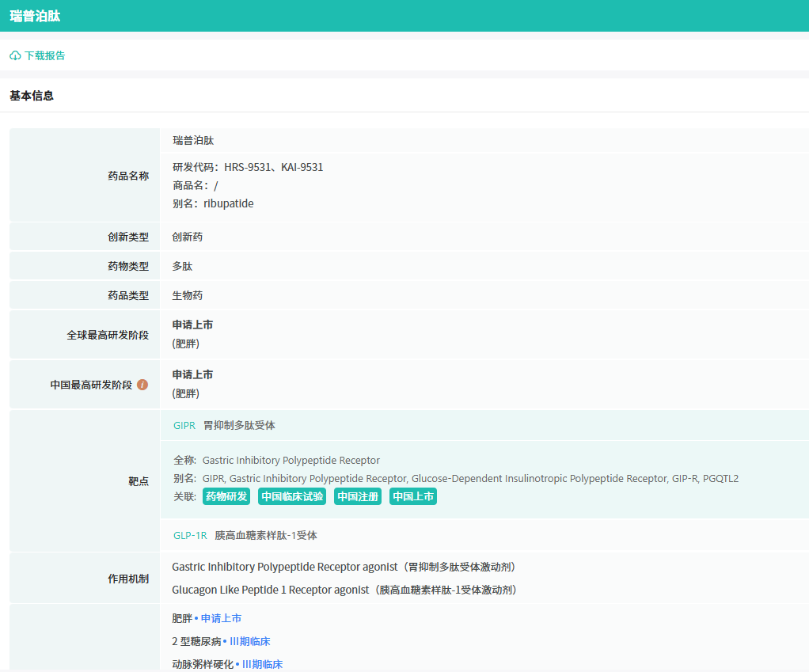Select the Gastric Inhibitory Polypeptide Receptor agonist line
The image size is (809, 672).
point(344,568)
